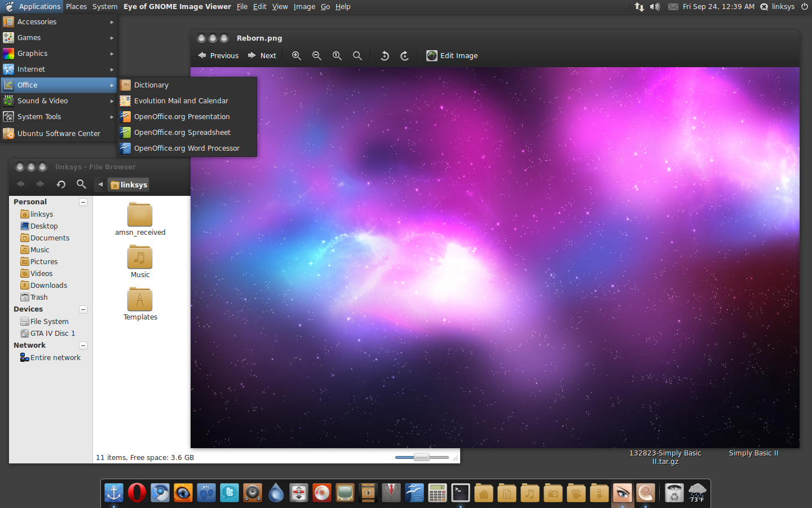Open the Graphics submenu

[59, 53]
